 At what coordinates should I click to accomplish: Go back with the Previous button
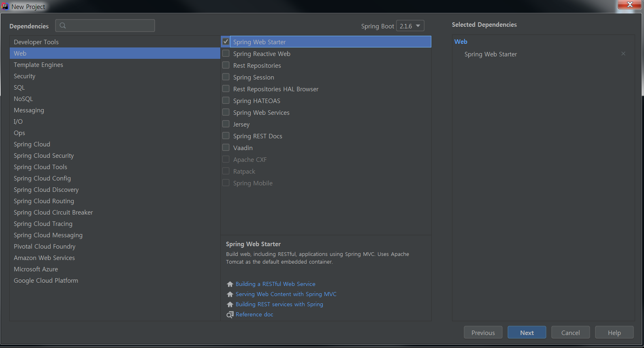483,332
